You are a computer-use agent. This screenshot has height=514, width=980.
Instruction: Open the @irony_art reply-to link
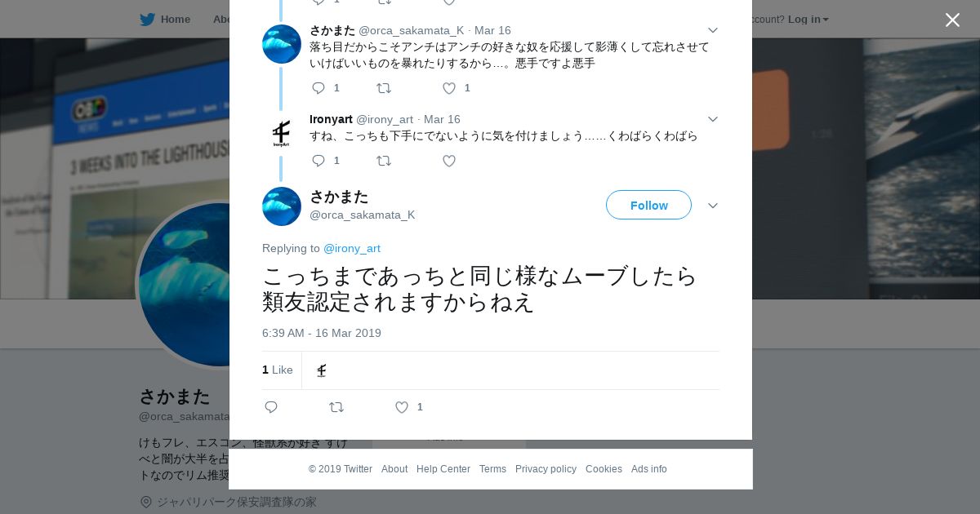click(352, 248)
